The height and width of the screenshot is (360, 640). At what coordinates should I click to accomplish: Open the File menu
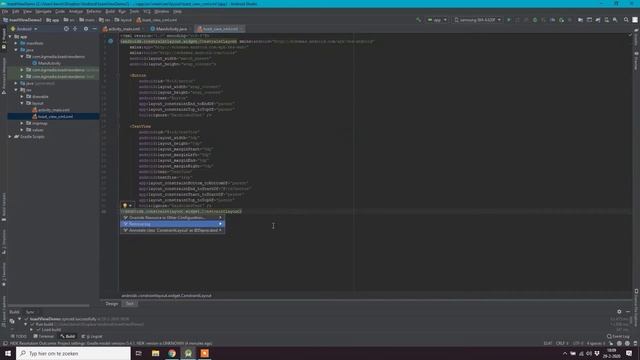click(4, 11)
